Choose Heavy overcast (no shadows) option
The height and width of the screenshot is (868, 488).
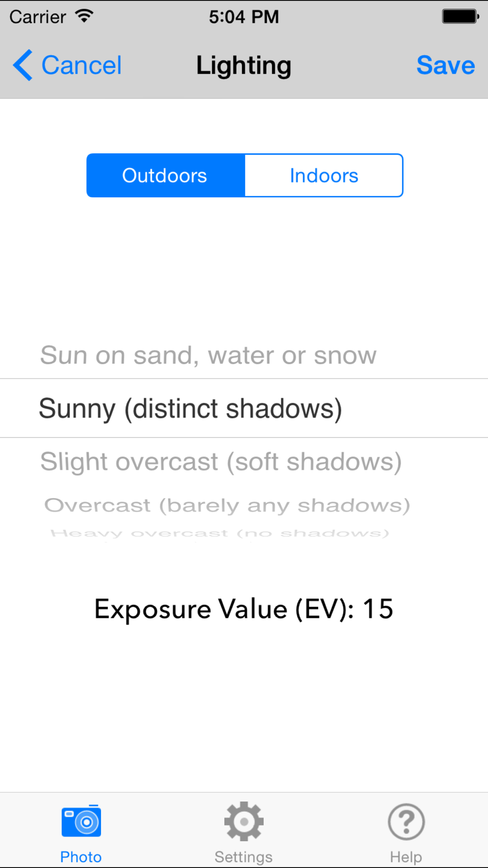pos(220,533)
